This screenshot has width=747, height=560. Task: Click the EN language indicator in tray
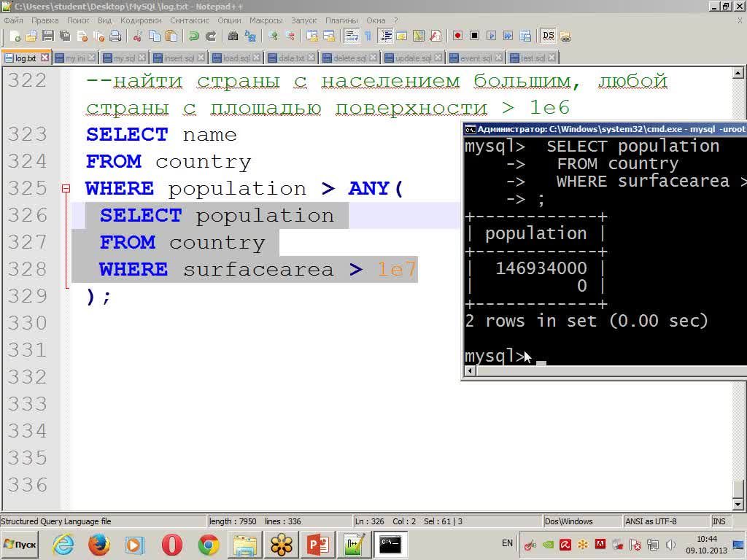tap(508, 543)
